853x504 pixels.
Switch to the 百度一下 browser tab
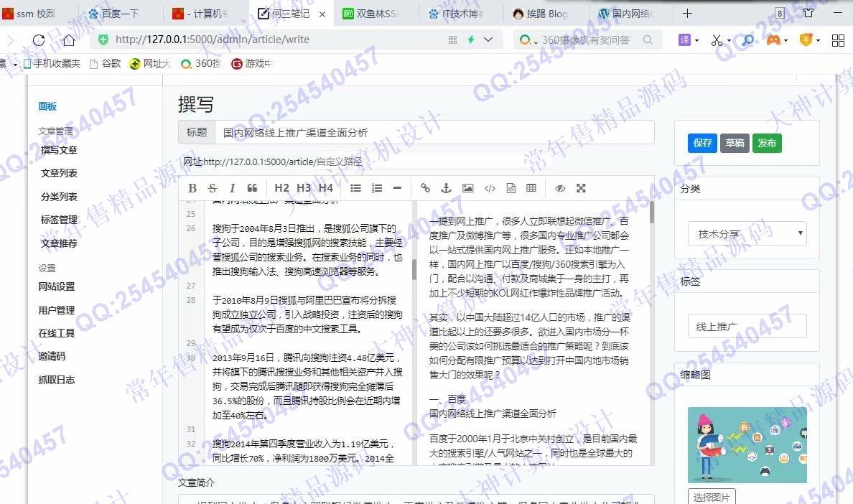[x=121, y=14]
